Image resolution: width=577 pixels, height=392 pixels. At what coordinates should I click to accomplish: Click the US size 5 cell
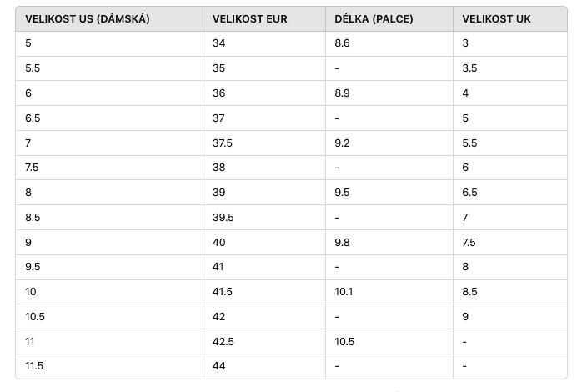coord(109,43)
